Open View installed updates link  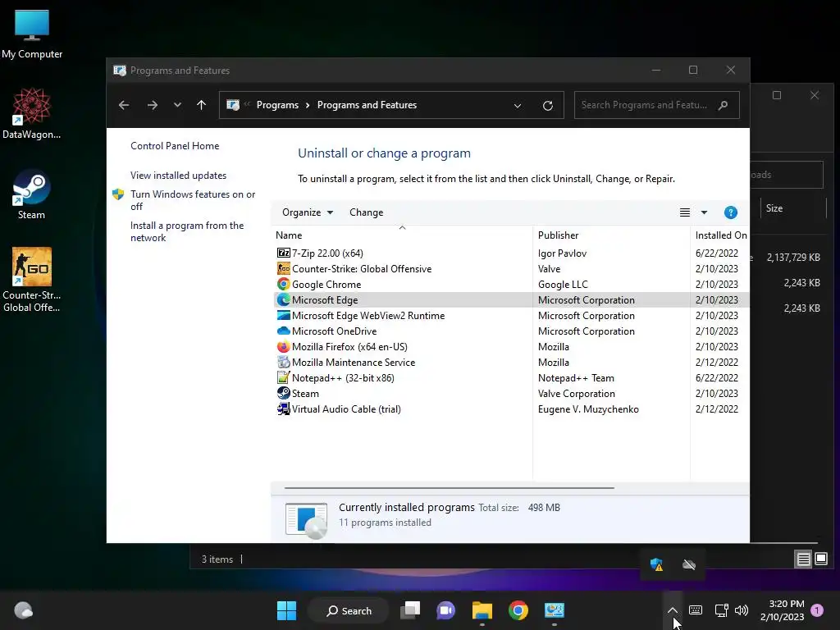pyautogui.click(x=178, y=176)
